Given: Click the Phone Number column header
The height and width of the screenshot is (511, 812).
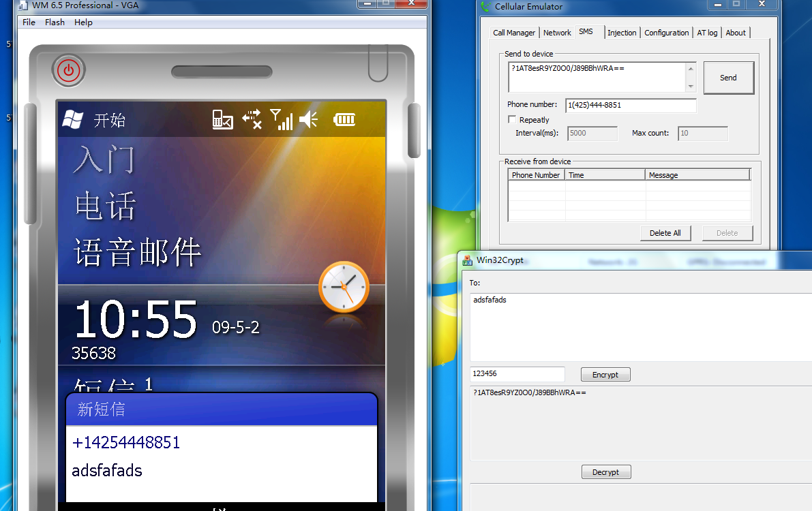Looking at the screenshot, I should point(536,175).
